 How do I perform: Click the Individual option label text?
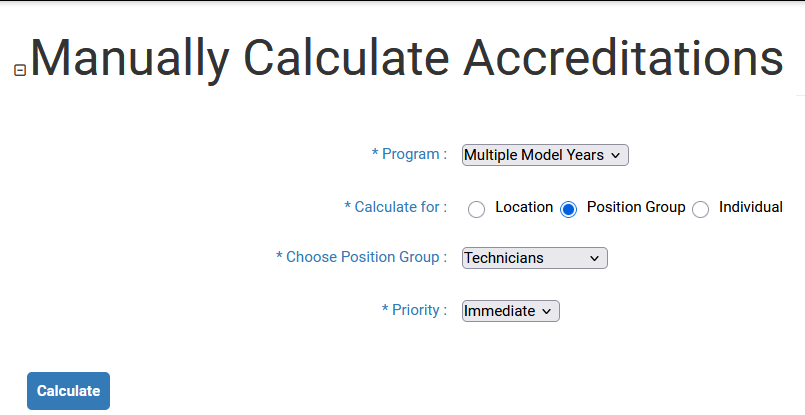coord(750,207)
